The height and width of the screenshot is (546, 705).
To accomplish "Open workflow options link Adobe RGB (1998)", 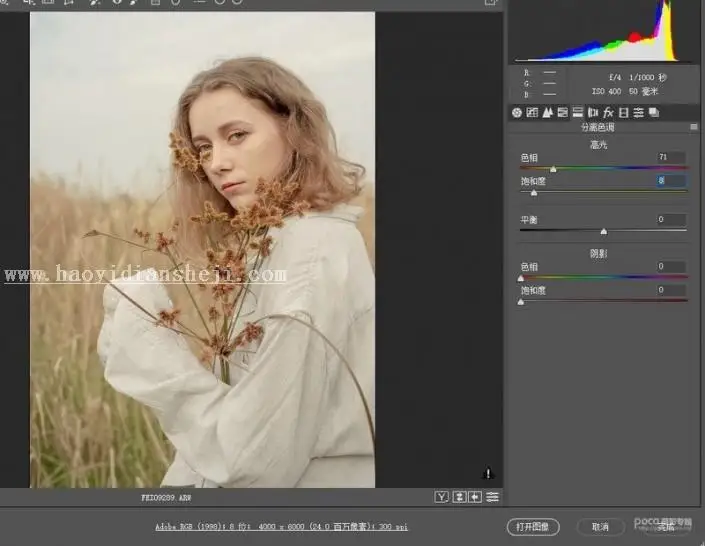I will pos(281,527).
